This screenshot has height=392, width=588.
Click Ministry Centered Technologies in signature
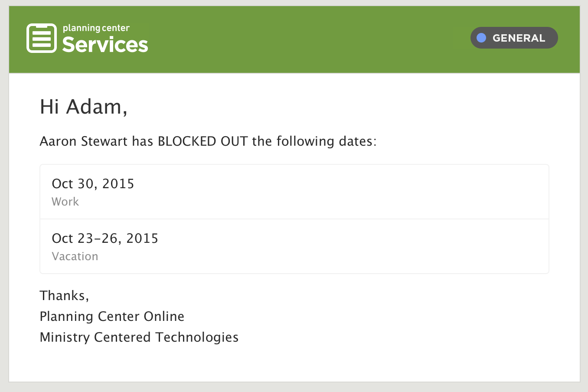coord(139,337)
